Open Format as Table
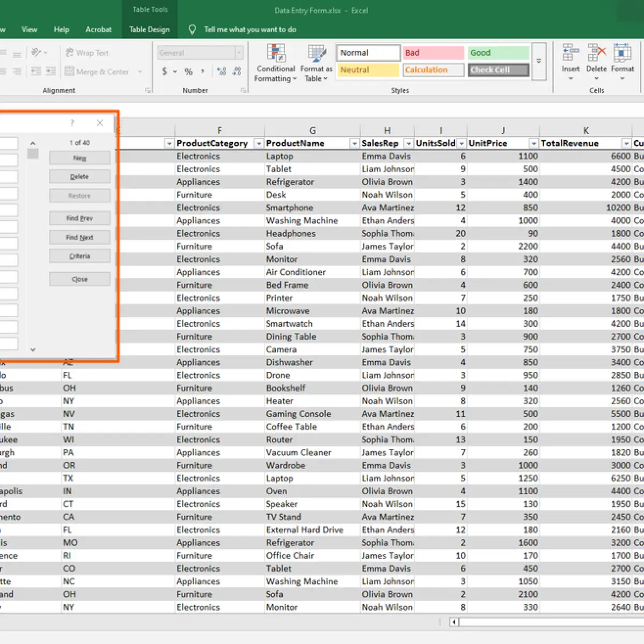The height and width of the screenshot is (644, 644). [x=316, y=63]
